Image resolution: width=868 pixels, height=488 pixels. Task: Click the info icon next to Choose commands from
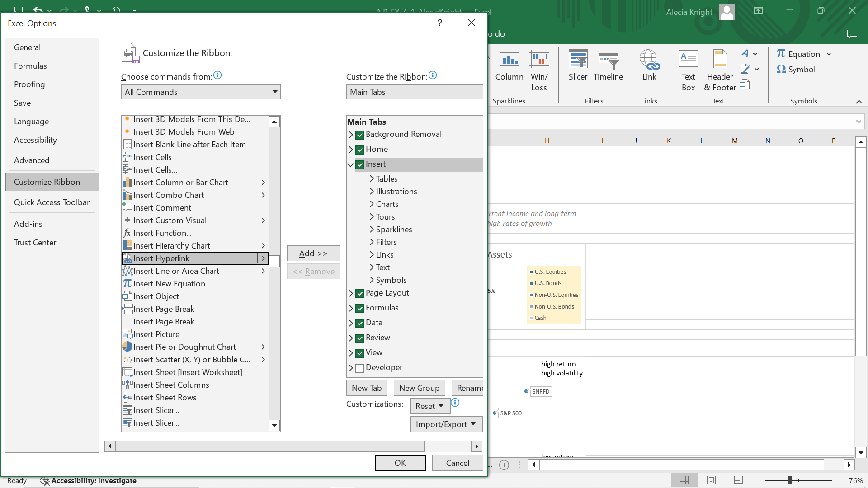(217, 75)
